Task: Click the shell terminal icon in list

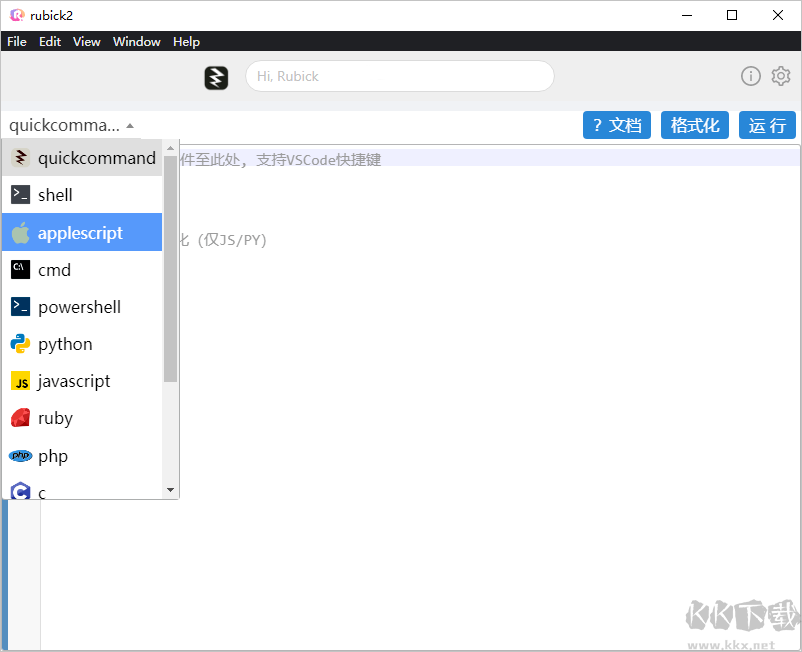Action: click(x=20, y=195)
